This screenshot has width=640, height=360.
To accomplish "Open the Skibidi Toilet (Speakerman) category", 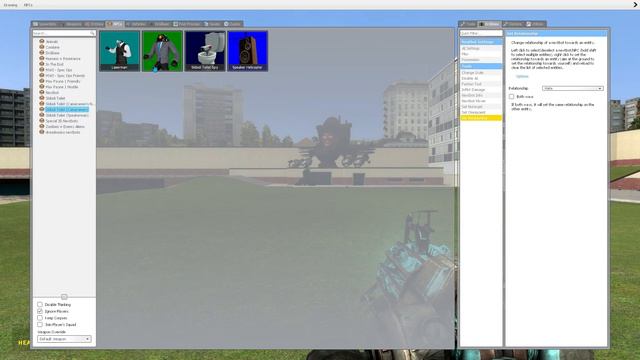I will pos(67,116).
